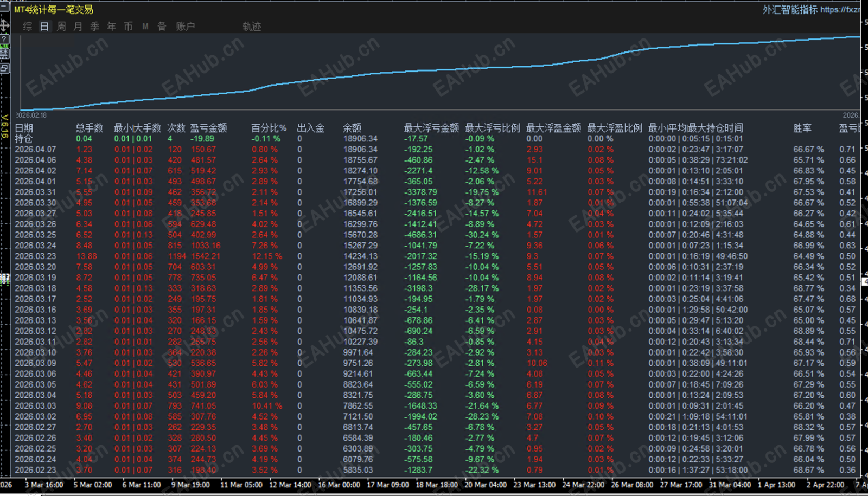Switch to the 年 yearly tab

112,27
